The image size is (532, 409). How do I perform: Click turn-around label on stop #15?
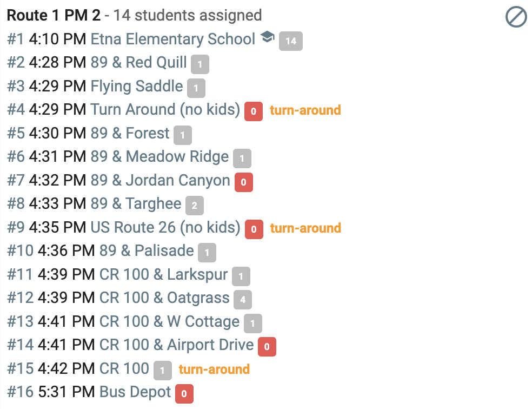click(214, 370)
